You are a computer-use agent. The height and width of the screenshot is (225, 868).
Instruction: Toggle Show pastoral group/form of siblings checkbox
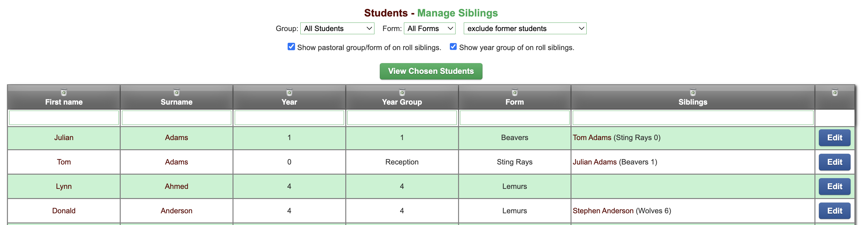(291, 47)
